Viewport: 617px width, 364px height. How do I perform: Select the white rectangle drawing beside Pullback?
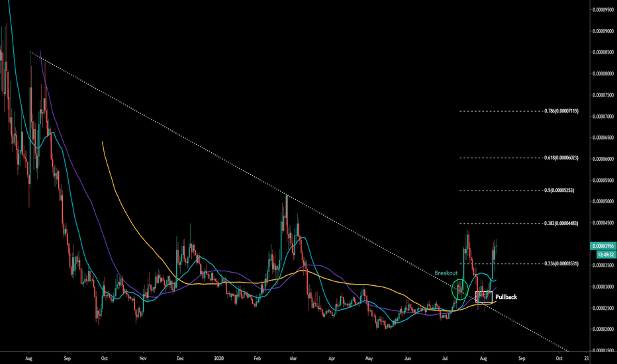click(484, 296)
